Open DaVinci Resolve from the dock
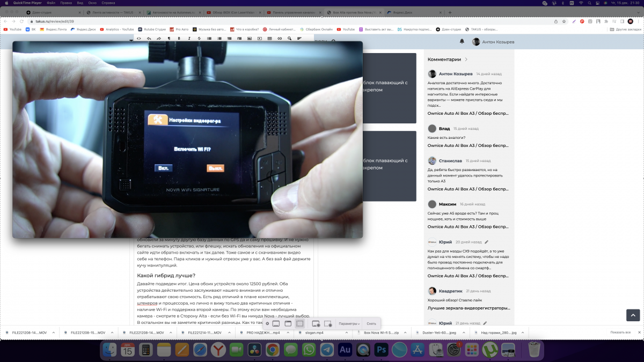Image resolution: width=644 pixels, height=362 pixels. tap(254, 350)
